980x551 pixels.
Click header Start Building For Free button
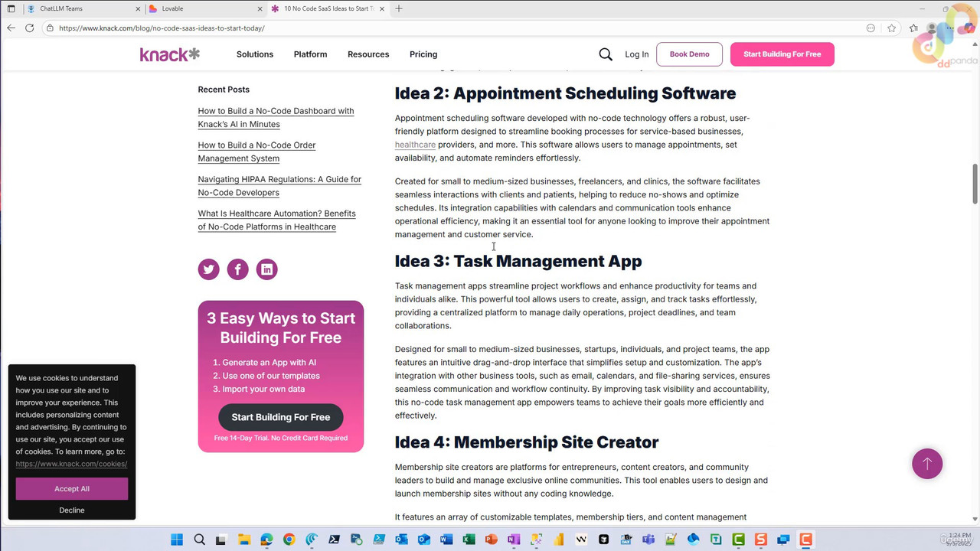(782, 54)
